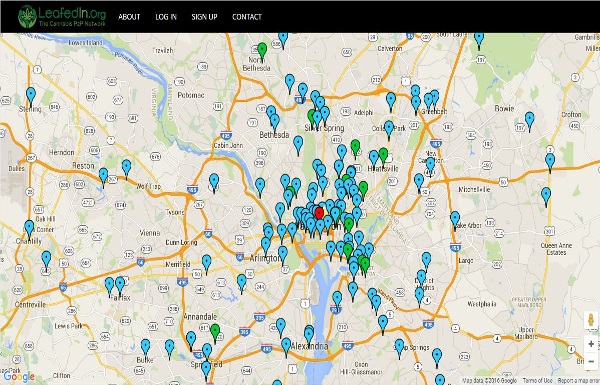The height and width of the screenshot is (385, 600).
Task: Click the zoom out minus button
Action: coord(591,361)
